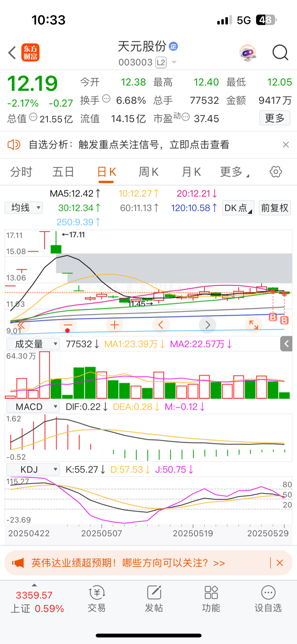Screen dimensions: 297x644
Task: Tap 设自选 to add to watchlist
Action: (x=268, y=599)
